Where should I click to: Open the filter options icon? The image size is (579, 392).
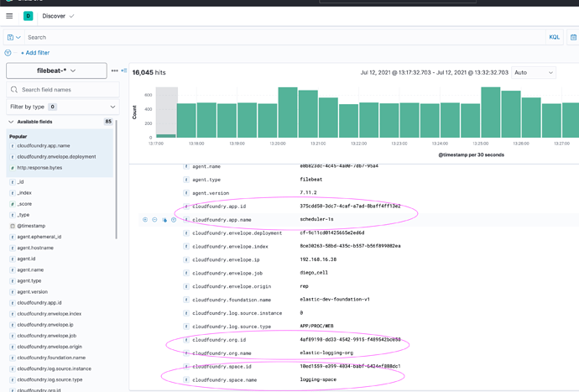pyautogui.click(x=8, y=53)
